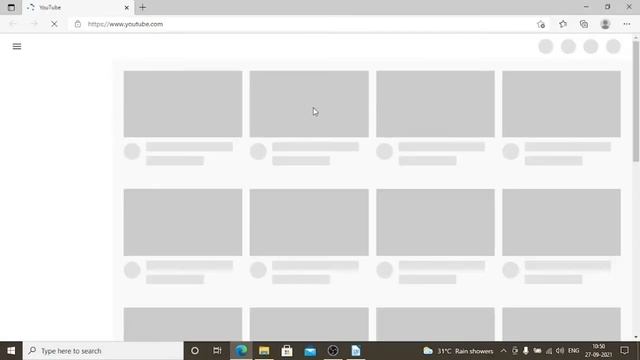Open the weather widget showing 31°C

click(x=458, y=351)
